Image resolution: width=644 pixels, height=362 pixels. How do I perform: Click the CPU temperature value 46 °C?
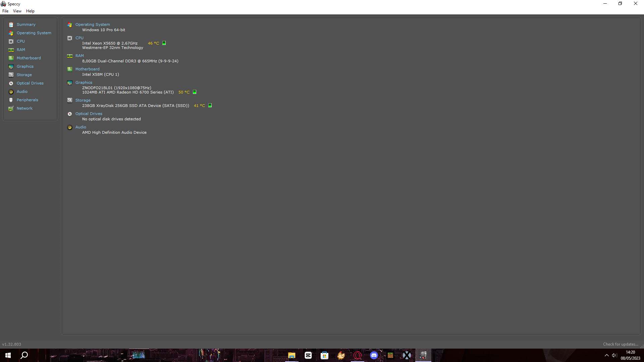154,43
